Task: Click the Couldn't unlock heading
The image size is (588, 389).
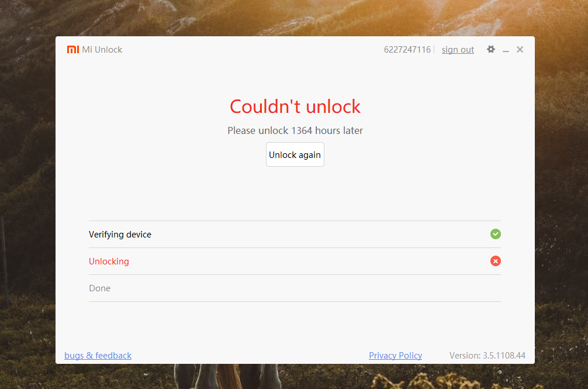Action: click(x=295, y=106)
